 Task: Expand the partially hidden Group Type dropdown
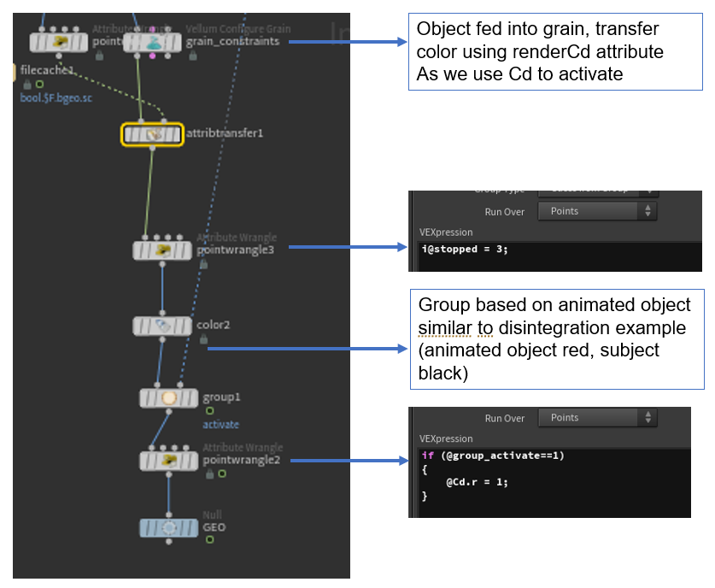click(596, 191)
